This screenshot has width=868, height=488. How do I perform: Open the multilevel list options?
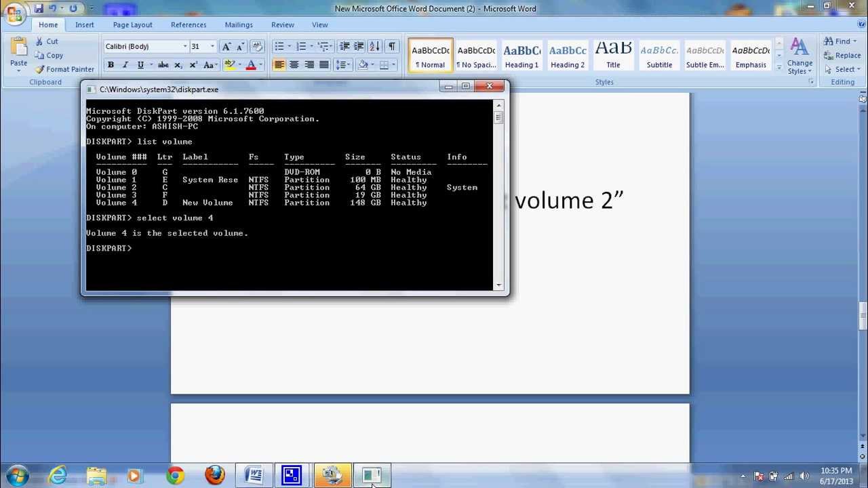click(x=324, y=46)
